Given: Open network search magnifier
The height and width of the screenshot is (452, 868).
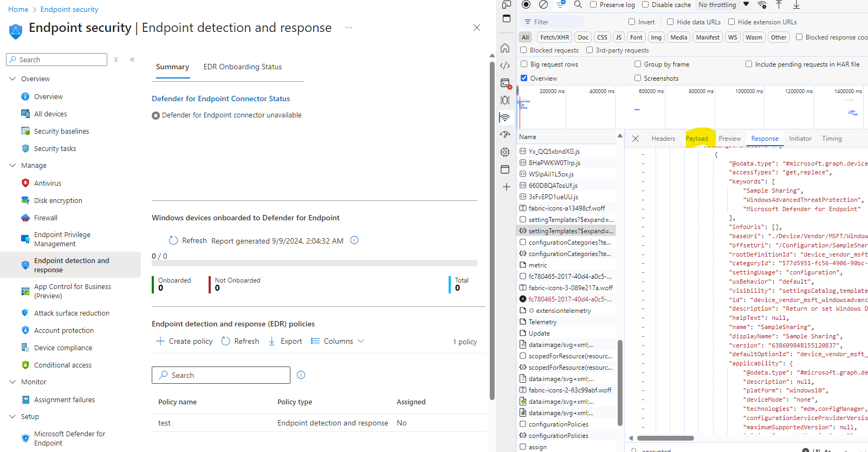Looking at the screenshot, I should click(x=578, y=5).
